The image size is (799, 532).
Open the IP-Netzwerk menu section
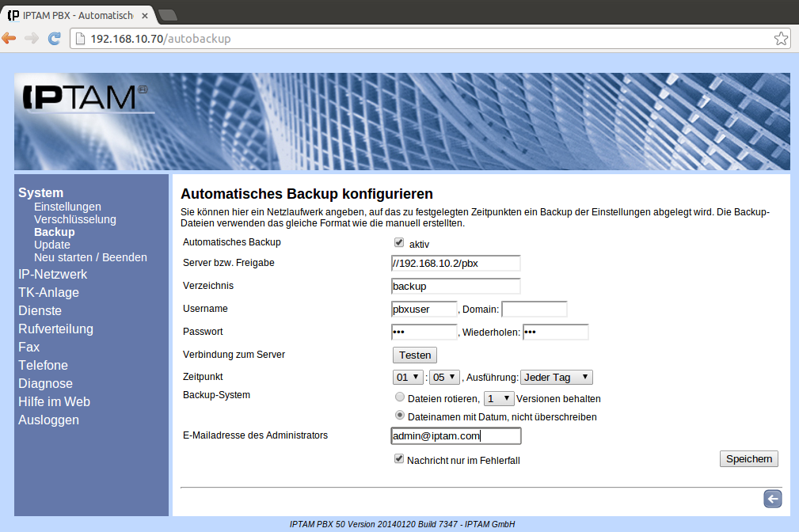[53, 275]
